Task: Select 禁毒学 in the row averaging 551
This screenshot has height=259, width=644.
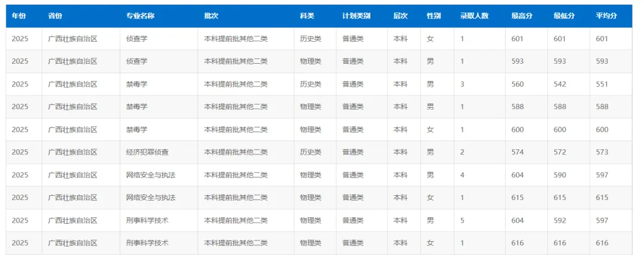Action: point(137,84)
